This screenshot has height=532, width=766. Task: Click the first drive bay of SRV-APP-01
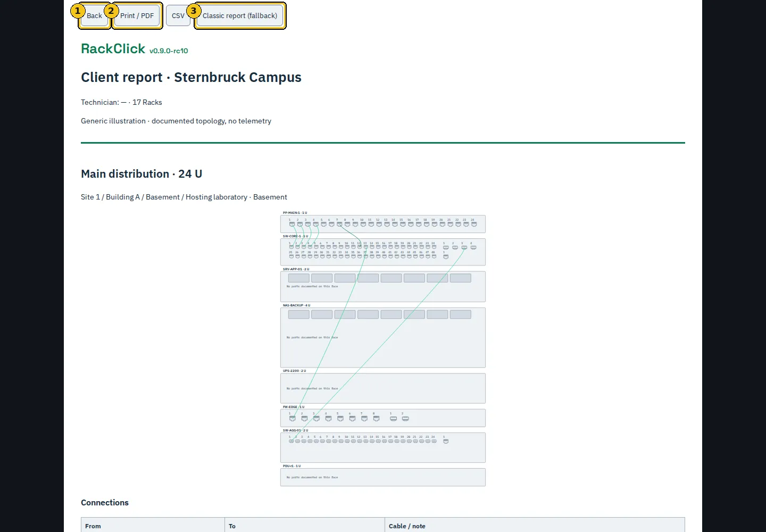(x=299, y=278)
